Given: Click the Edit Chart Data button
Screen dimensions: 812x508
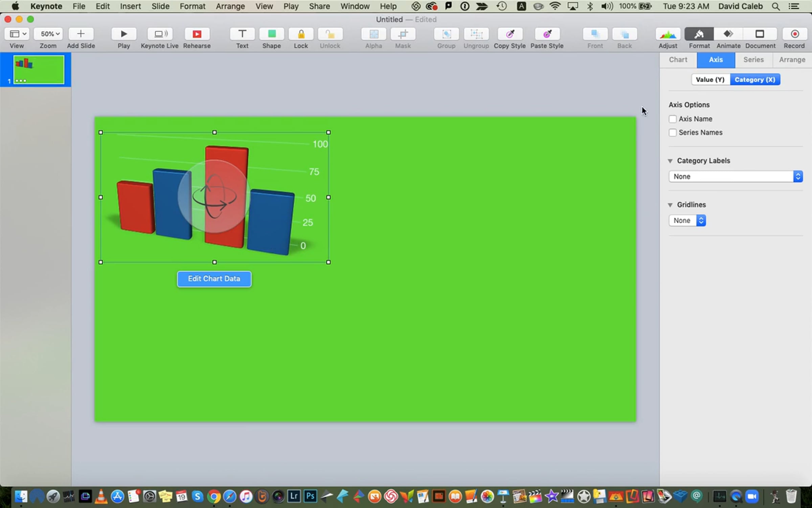Looking at the screenshot, I should (214, 279).
